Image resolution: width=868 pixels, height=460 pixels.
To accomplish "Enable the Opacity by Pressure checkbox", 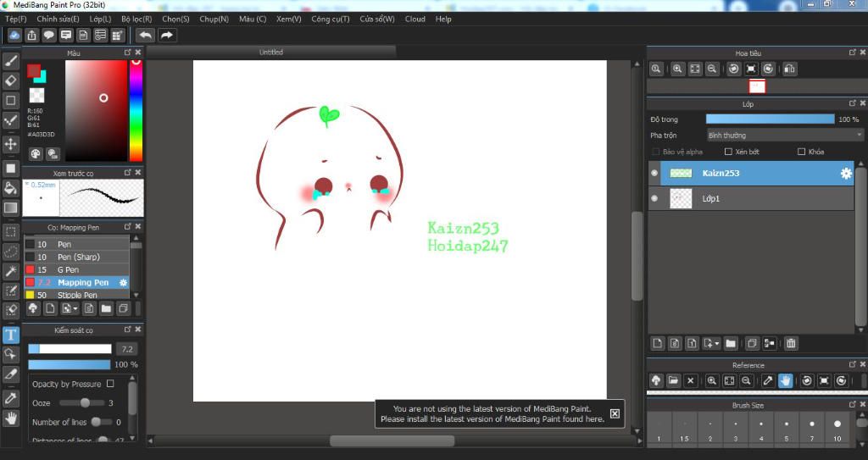I will pyautogui.click(x=110, y=384).
